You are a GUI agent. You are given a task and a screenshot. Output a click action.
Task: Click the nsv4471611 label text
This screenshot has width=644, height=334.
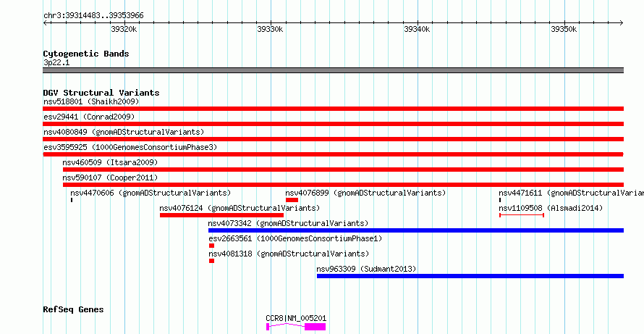pyautogui.click(x=572, y=193)
